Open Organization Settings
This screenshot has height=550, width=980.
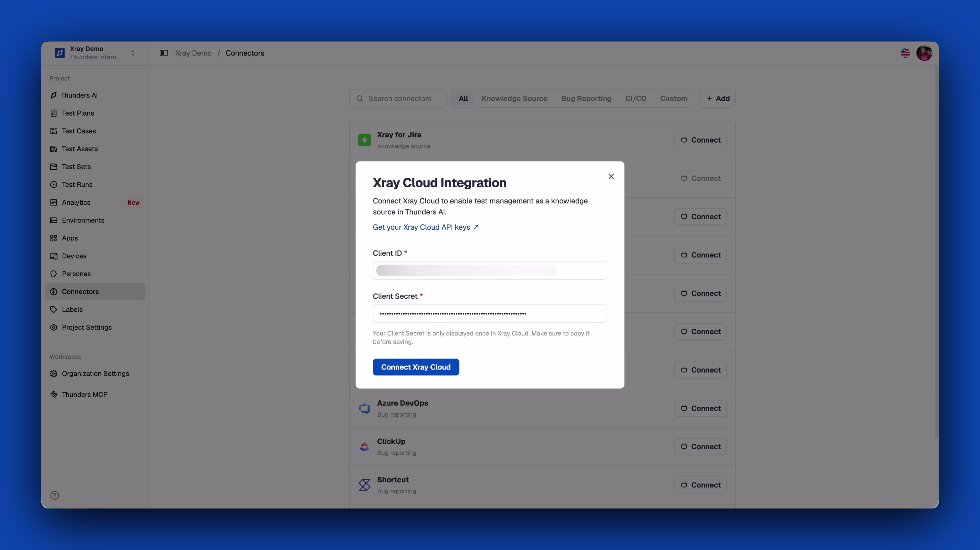click(x=95, y=374)
